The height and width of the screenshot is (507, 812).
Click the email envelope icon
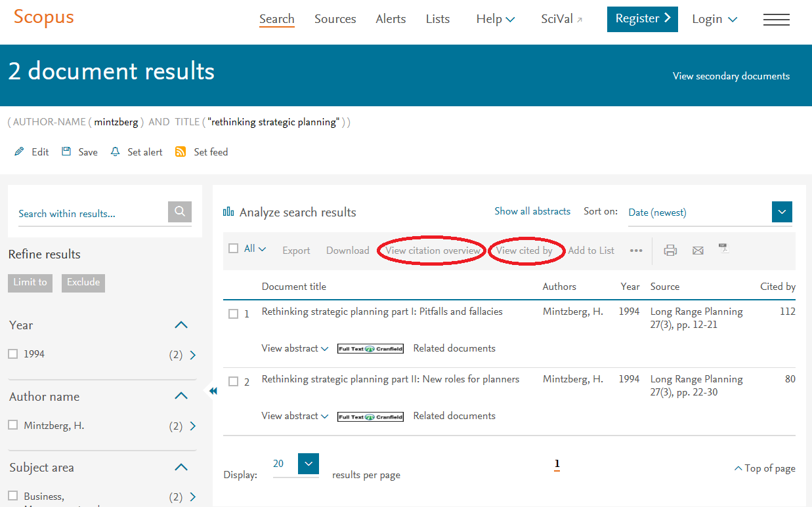click(x=698, y=250)
